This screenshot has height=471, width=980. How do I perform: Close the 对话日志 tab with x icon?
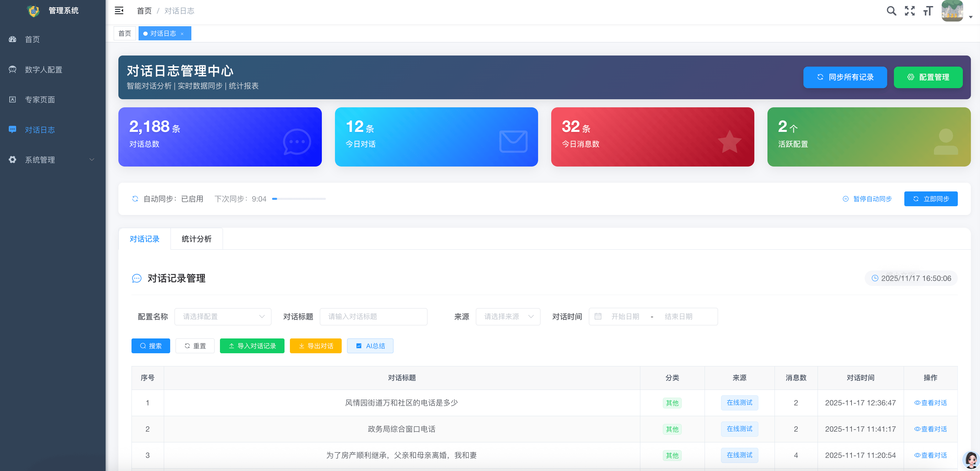coord(182,34)
